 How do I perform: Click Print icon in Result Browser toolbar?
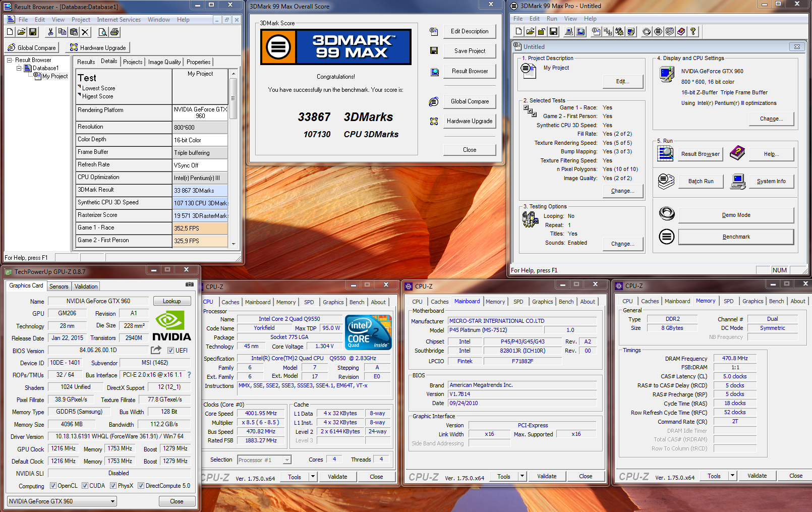[x=114, y=32]
